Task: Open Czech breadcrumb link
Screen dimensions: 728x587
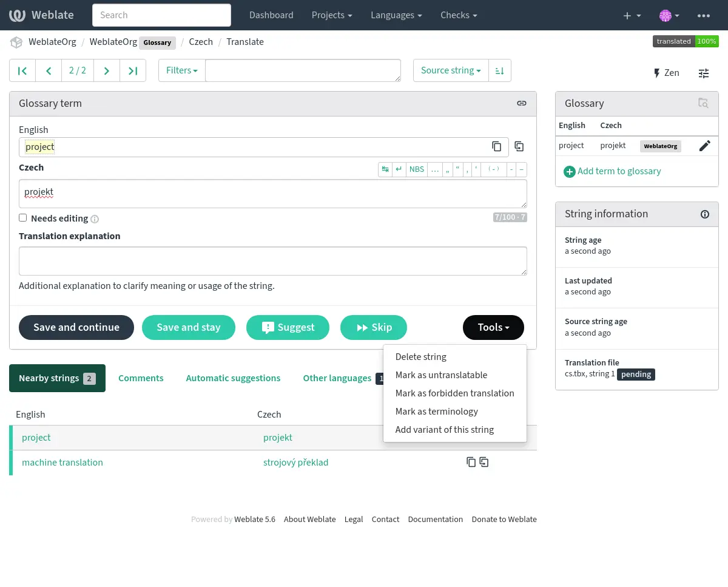Action: point(201,42)
